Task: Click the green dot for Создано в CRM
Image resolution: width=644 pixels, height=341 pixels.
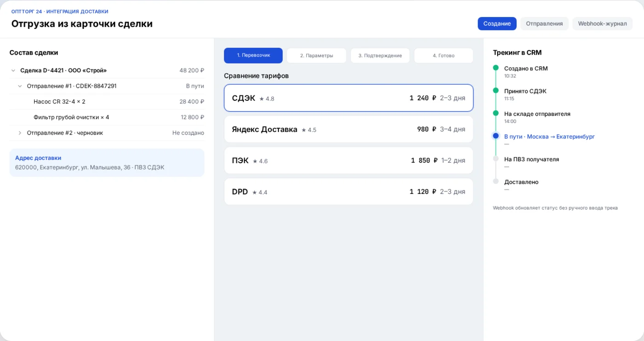Action: tap(495, 68)
